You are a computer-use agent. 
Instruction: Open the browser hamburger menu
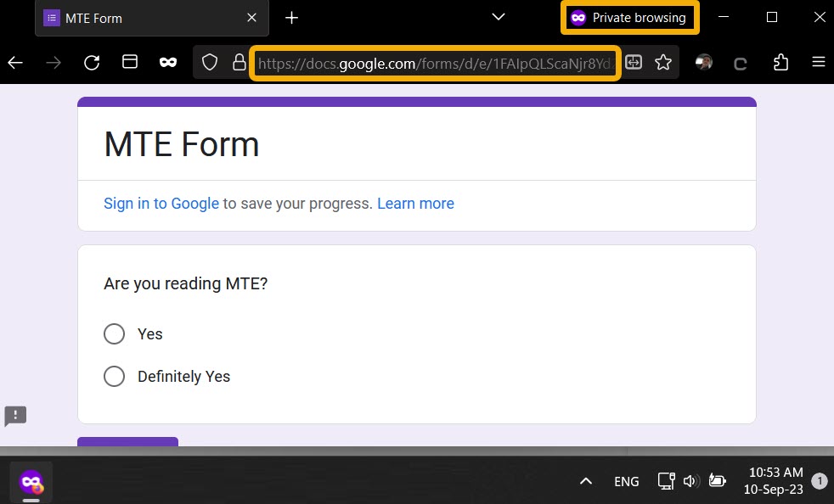818,62
